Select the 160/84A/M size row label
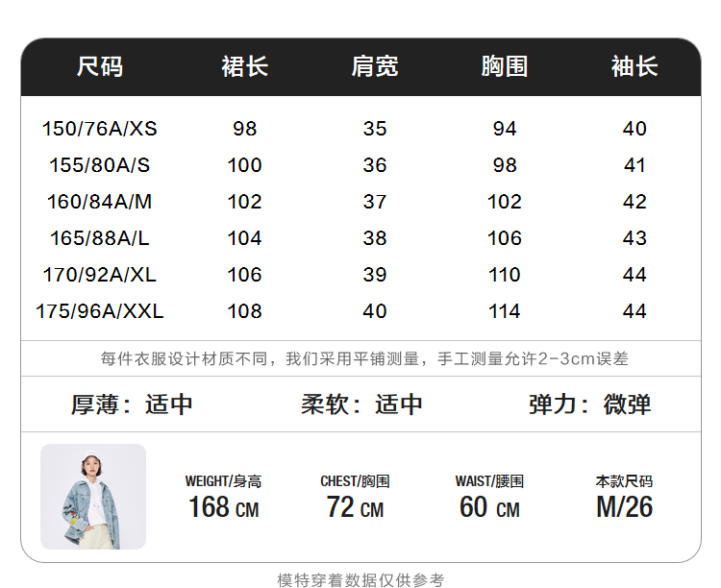 100,202
